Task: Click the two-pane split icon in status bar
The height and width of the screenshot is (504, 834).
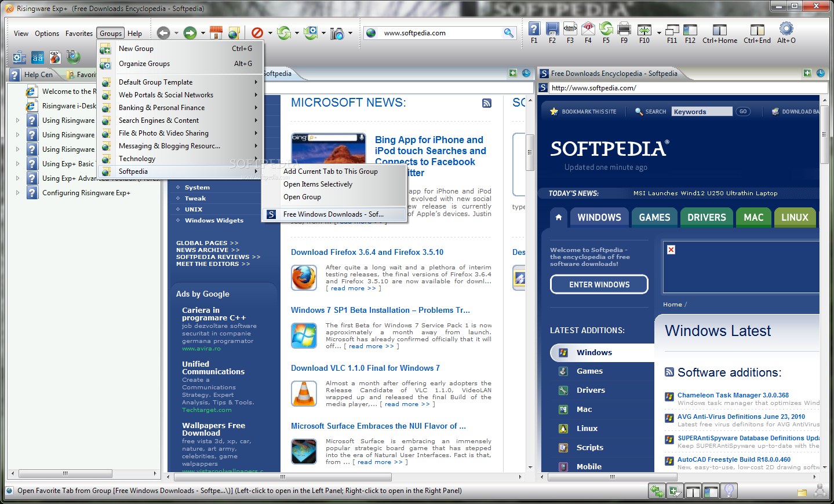Action: 693,491
